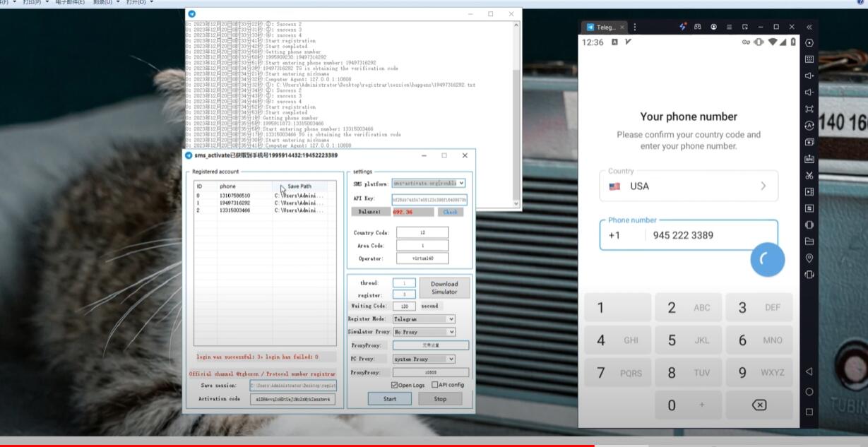Image resolution: width=868 pixels, height=447 pixels.
Task: Click the lightning boost icon in emulator title bar
Action: pyautogui.click(x=682, y=27)
